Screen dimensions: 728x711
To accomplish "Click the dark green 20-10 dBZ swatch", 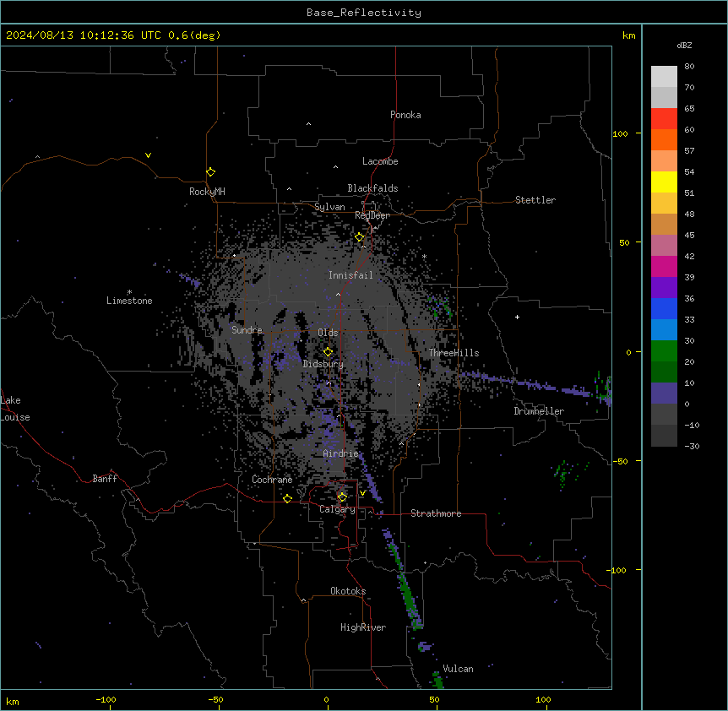I will (664, 372).
